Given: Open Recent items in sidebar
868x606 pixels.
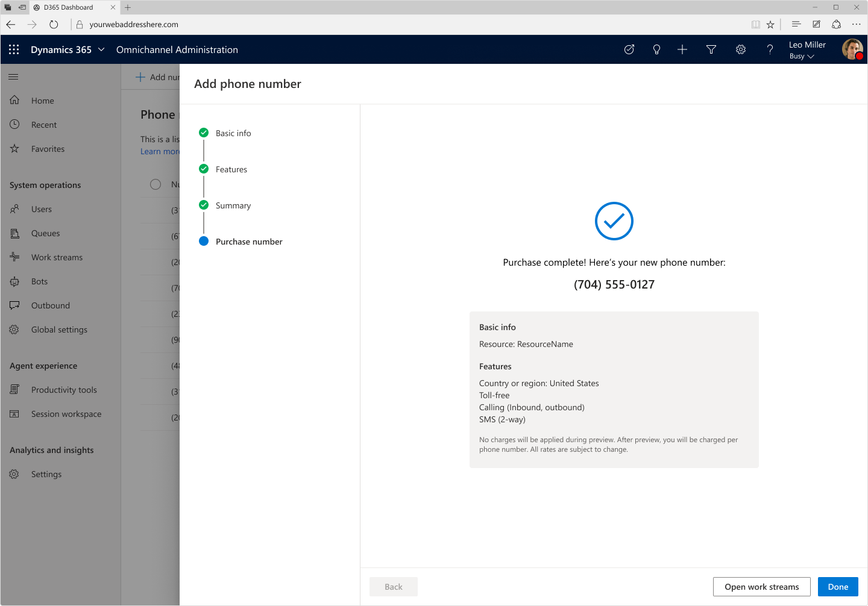Looking at the screenshot, I should [60, 125].
